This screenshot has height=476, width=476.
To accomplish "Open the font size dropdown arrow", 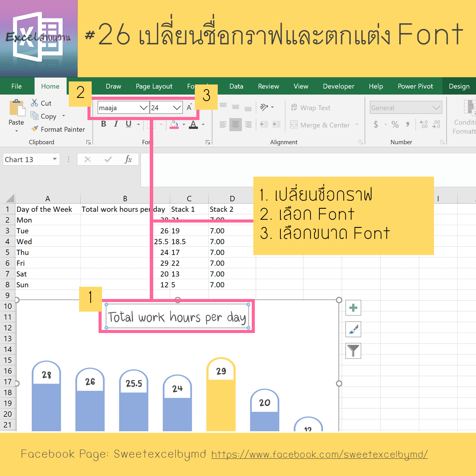I will [177, 108].
